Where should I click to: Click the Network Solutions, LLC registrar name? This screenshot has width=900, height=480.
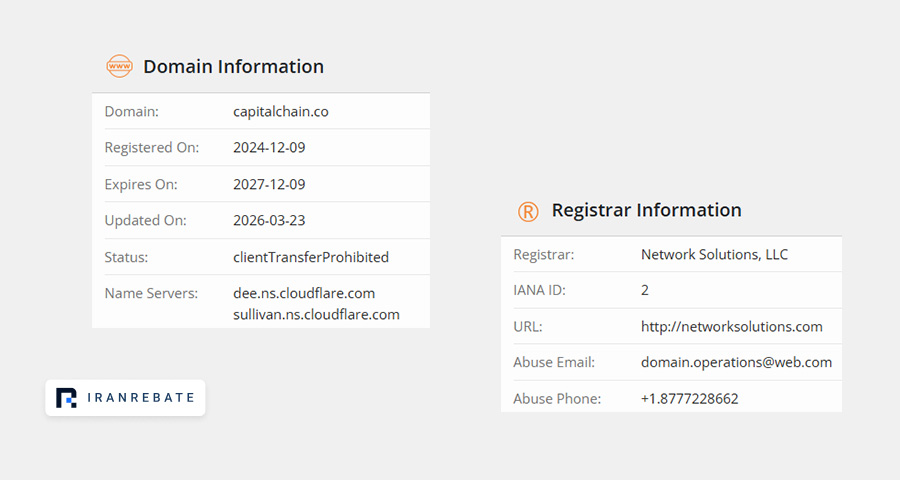tap(714, 254)
